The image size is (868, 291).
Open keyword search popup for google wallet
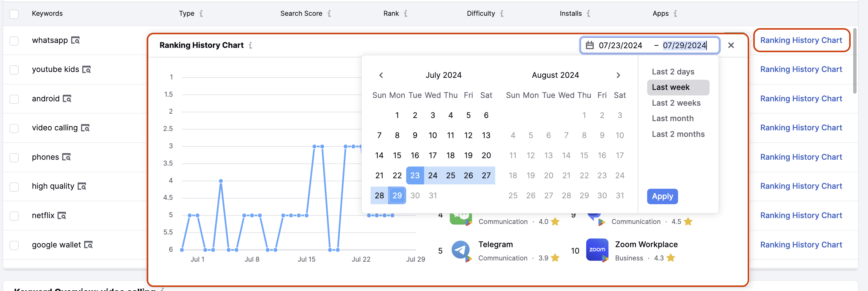pyautogui.click(x=88, y=245)
